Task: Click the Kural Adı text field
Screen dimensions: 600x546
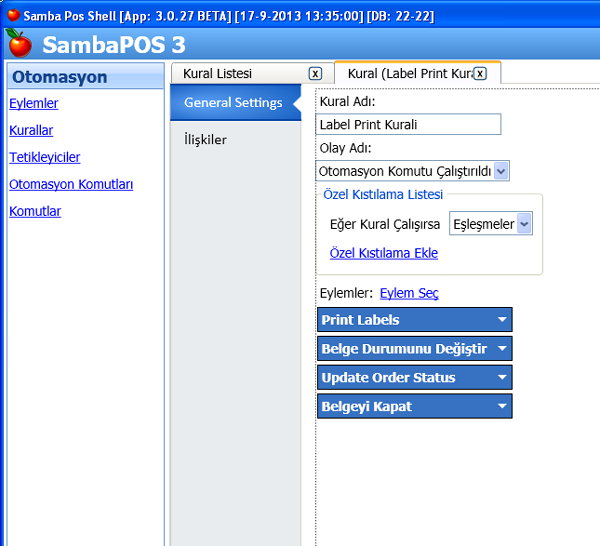Action: 408,125
